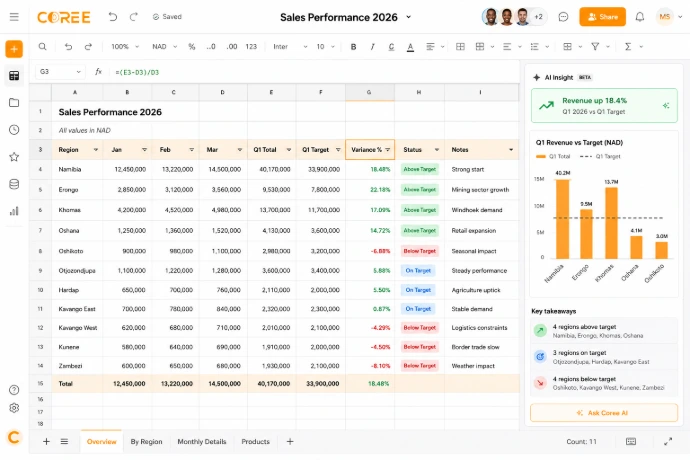Click the filter funnel toolbar icon
Screen dimensions: 690x460
tap(595, 46)
